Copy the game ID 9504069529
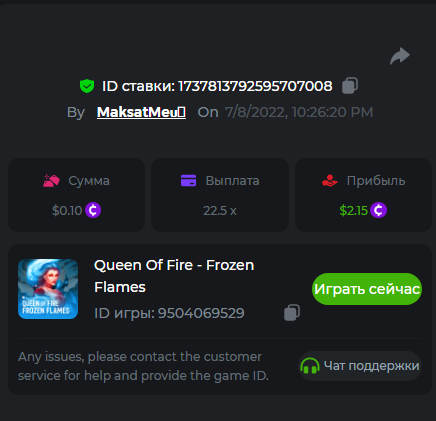The width and height of the screenshot is (436, 421). pyautogui.click(x=292, y=313)
